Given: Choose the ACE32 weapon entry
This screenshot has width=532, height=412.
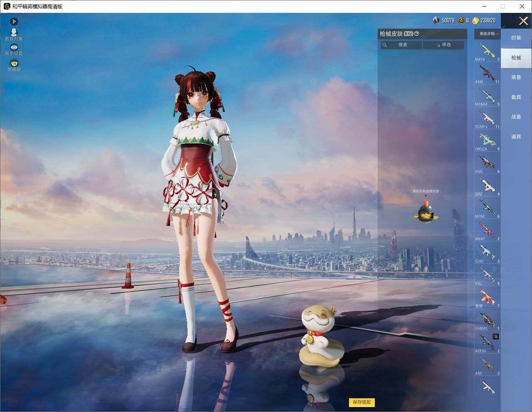Looking at the screenshot, I should click(x=487, y=343).
